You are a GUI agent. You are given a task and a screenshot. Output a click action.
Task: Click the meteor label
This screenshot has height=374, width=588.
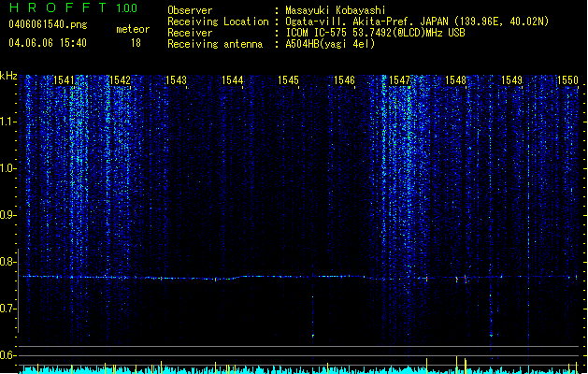(x=133, y=29)
